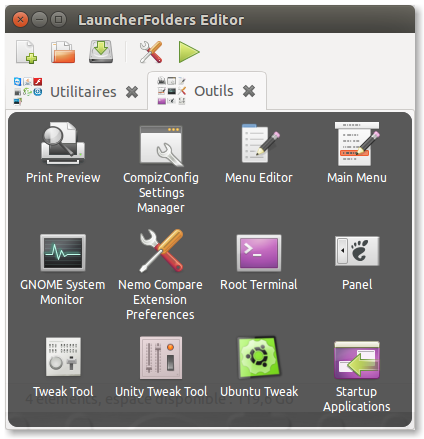Close the Outils tab
The height and width of the screenshot is (439, 424).
tap(249, 91)
